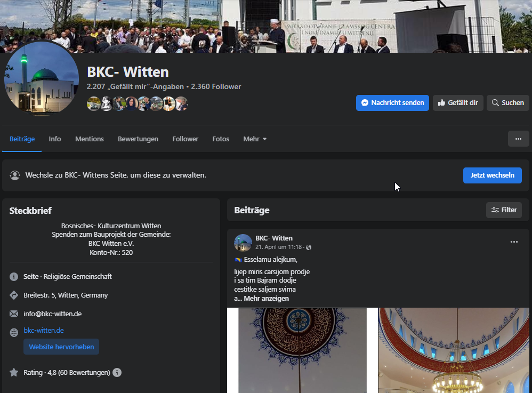The width and height of the screenshot is (532, 393).
Task: Open the page options three-dot menu
Action: 518,139
